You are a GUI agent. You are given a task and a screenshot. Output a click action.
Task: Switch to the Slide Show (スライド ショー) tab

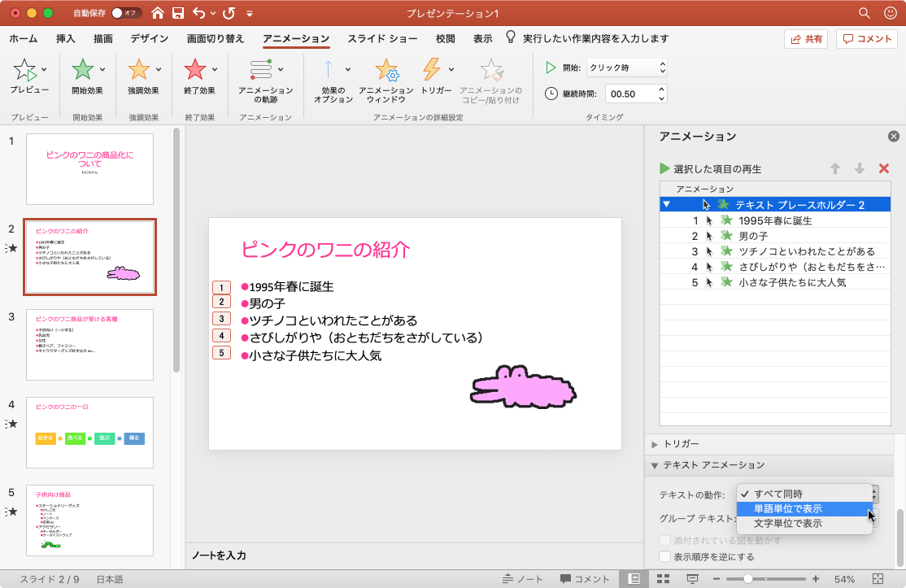(x=382, y=38)
